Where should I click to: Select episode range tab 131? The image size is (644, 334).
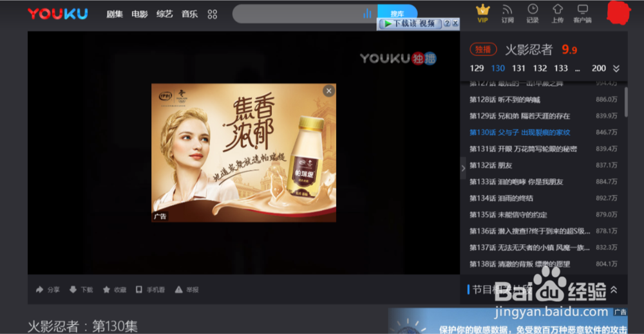[x=518, y=68]
